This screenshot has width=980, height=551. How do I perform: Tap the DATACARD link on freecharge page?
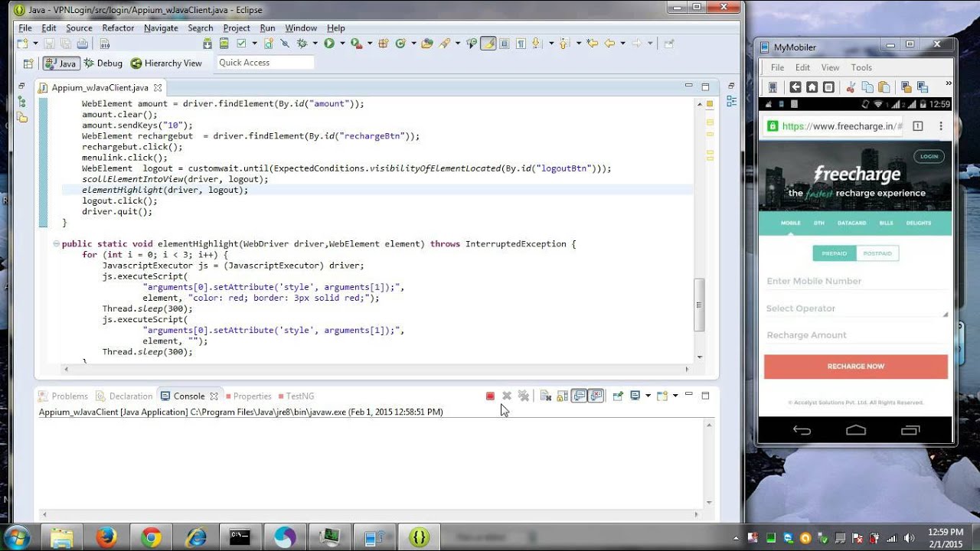point(851,223)
